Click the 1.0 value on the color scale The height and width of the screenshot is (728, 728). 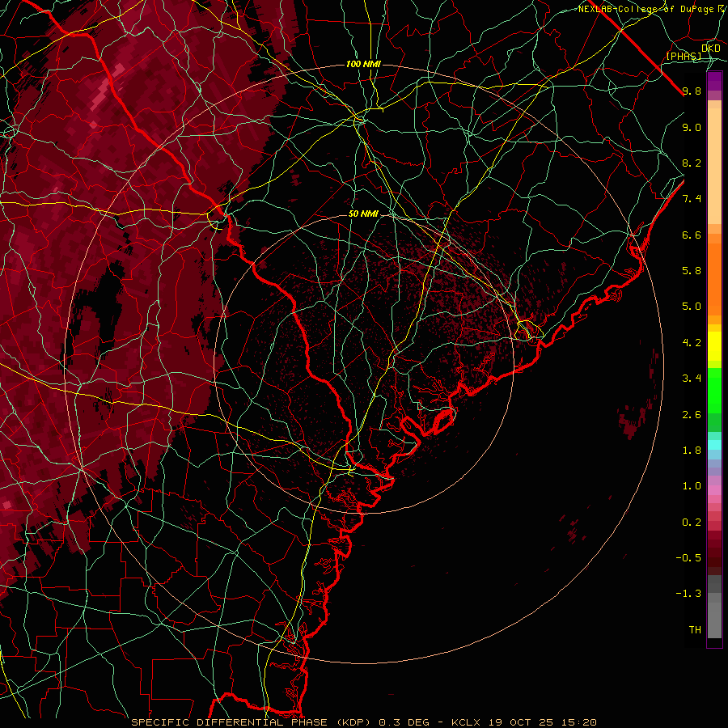[x=692, y=486]
